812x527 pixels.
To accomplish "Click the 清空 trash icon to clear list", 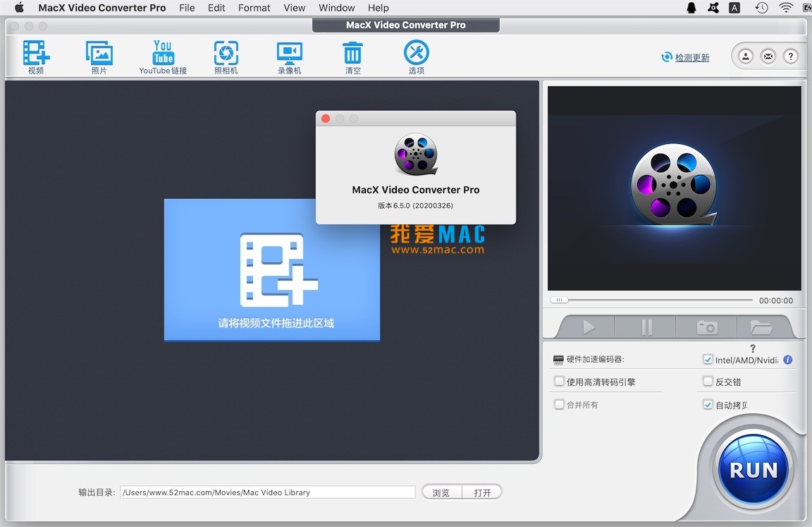I will (352, 56).
